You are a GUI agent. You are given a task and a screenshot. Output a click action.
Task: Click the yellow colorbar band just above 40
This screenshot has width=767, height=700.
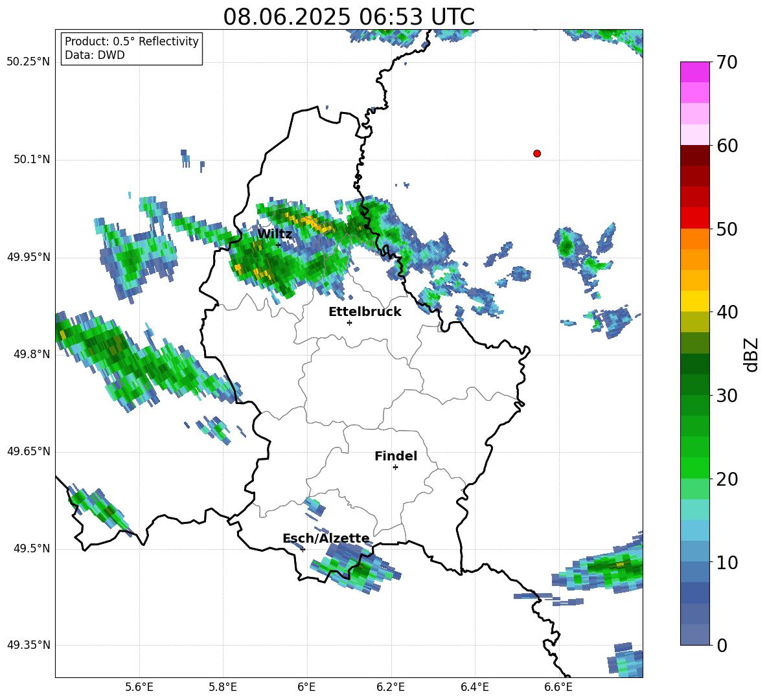tap(694, 301)
